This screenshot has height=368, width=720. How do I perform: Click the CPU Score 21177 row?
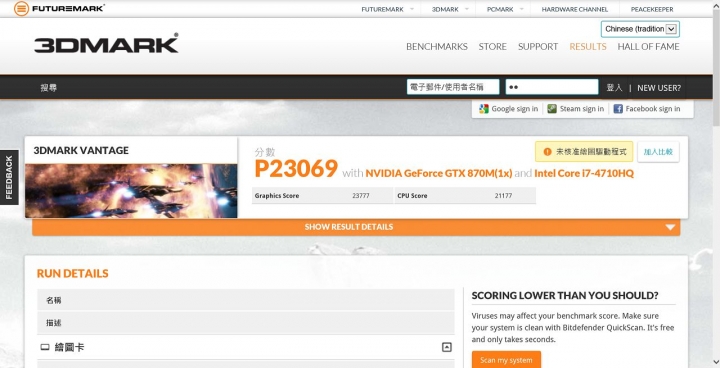click(x=465, y=195)
